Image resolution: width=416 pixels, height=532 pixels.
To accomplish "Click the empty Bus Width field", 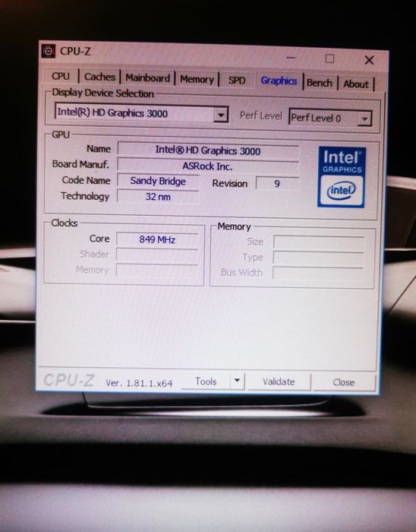I will (x=318, y=273).
